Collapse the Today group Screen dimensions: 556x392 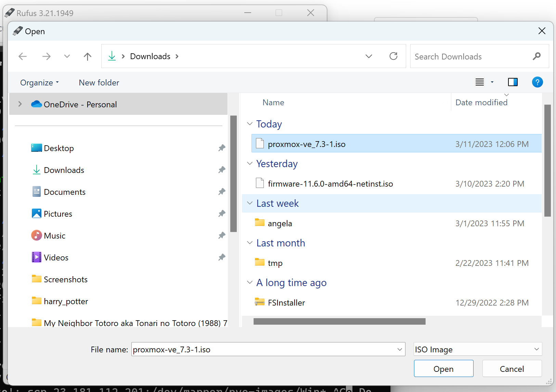click(x=250, y=124)
